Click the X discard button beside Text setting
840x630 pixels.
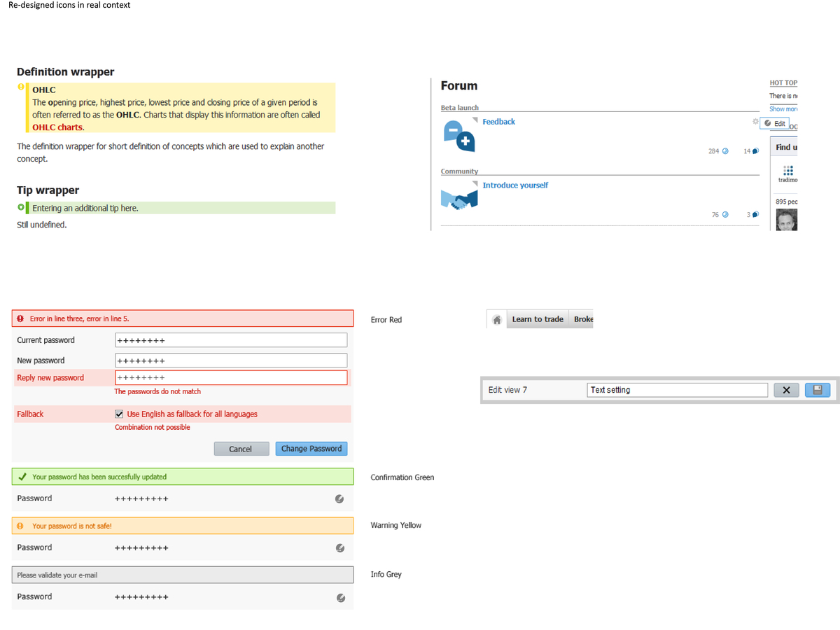pos(786,390)
